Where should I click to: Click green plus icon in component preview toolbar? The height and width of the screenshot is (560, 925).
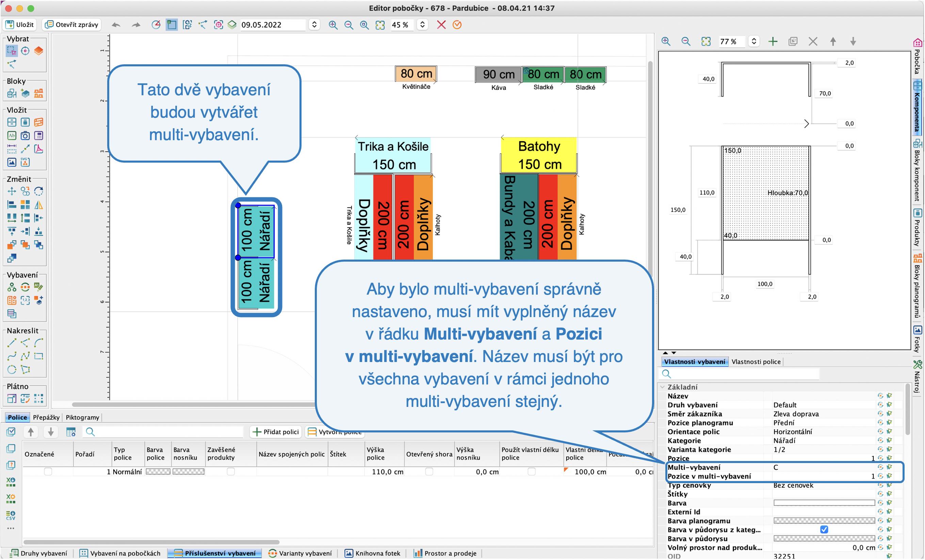(773, 41)
